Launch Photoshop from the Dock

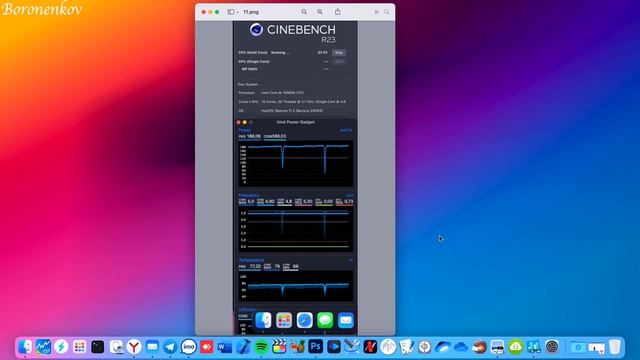[316, 347]
